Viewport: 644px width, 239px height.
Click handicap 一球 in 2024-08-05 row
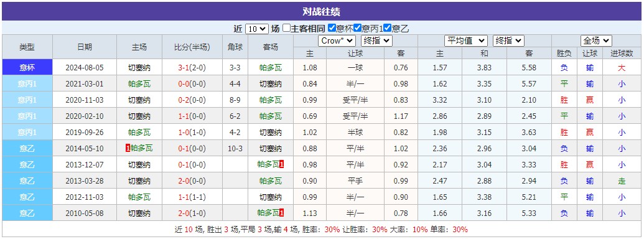point(355,68)
